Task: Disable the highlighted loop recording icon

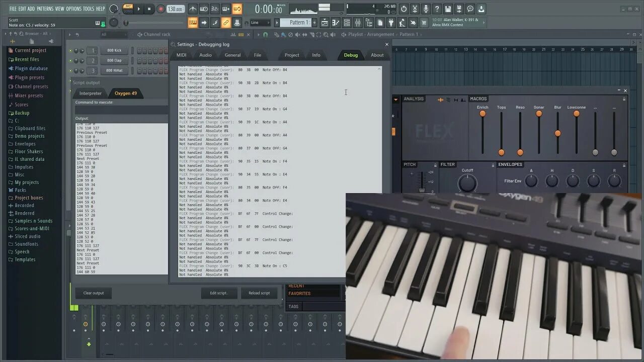Action: (237, 9)
